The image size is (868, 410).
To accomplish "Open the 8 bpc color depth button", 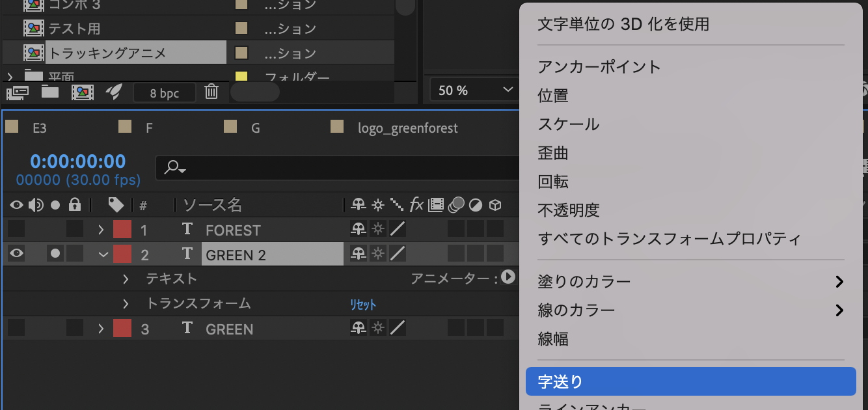I will tap(164, 92).
